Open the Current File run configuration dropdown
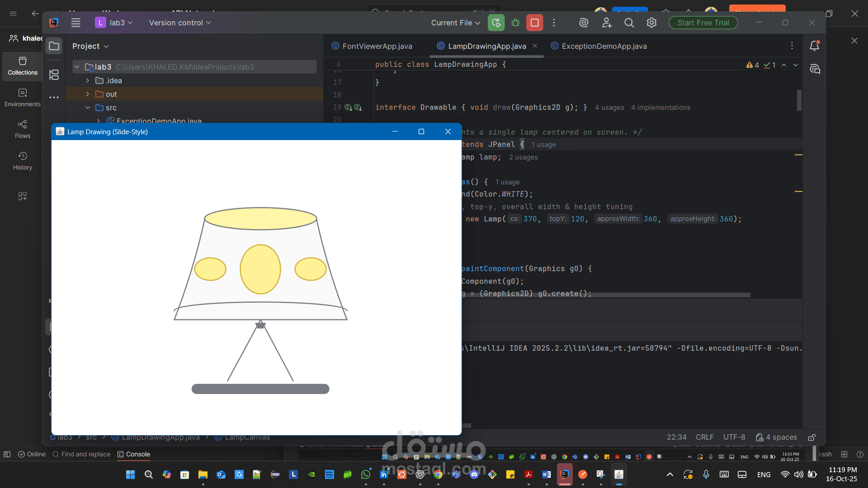The image size is (868, 488). [455, 23]
